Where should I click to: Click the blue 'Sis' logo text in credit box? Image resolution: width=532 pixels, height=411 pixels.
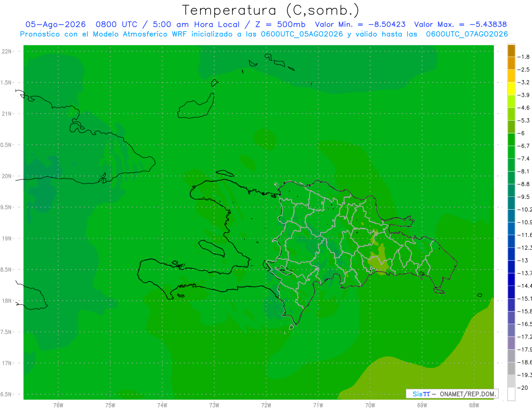point(418,394)
